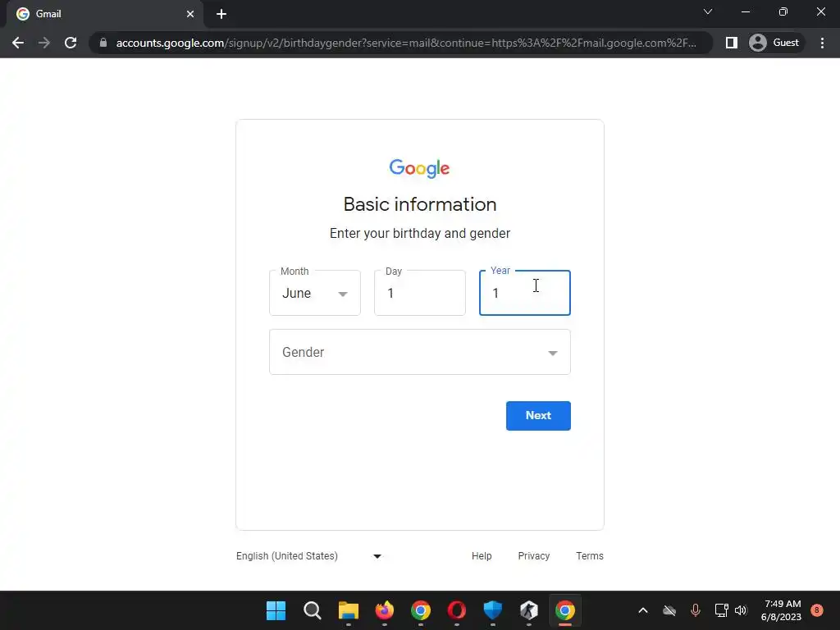The image size is (840, 630).
Task: Minimize the Chrome window
Action: 745,11
